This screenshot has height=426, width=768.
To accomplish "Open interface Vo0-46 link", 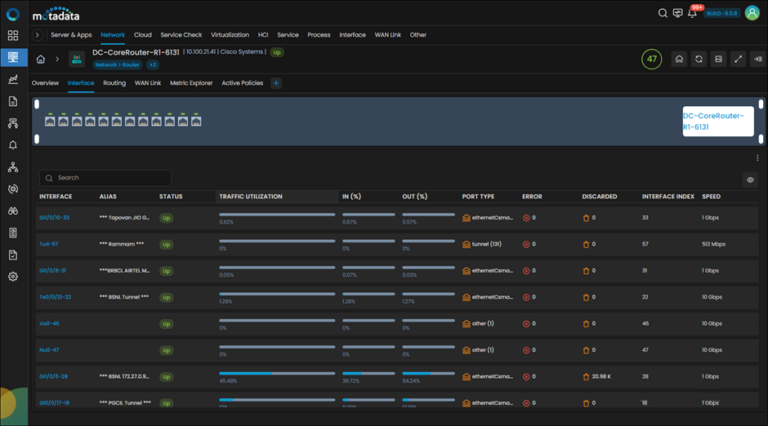I will coord(49,324).
